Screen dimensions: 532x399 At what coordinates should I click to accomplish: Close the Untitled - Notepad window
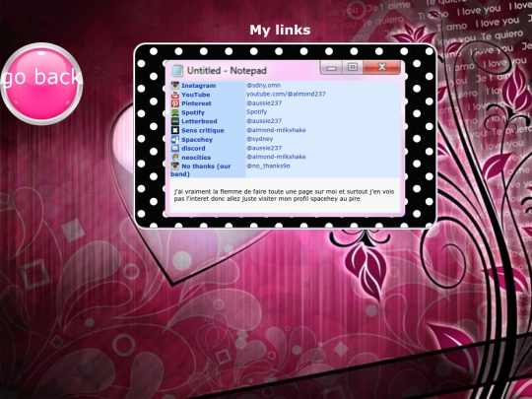tap(381, 67)
